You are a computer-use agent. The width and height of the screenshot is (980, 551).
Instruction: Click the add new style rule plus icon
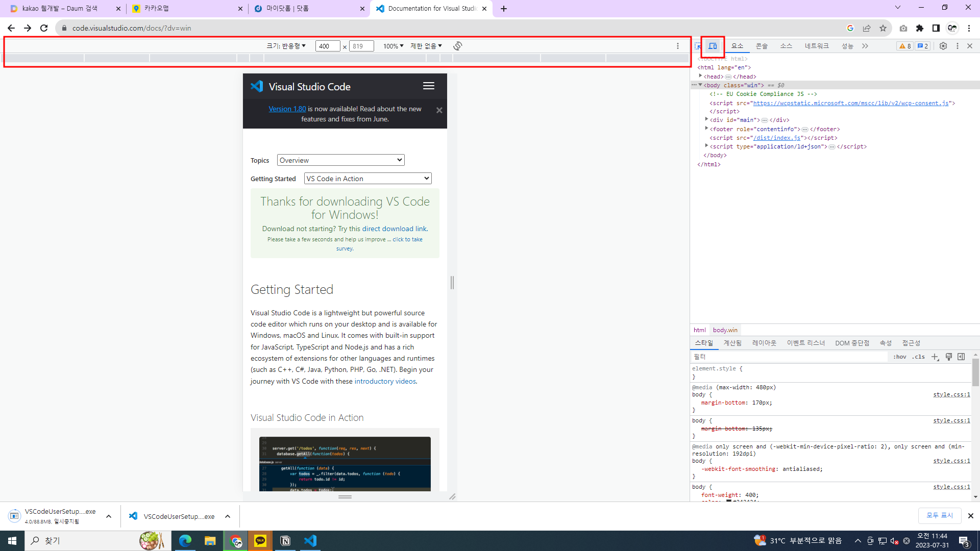[935, 357]
